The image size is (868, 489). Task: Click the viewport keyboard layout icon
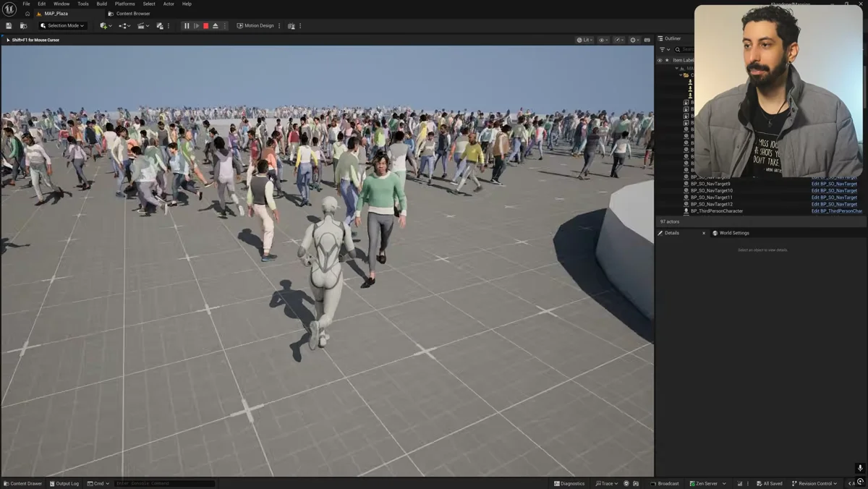click(647, 40)
